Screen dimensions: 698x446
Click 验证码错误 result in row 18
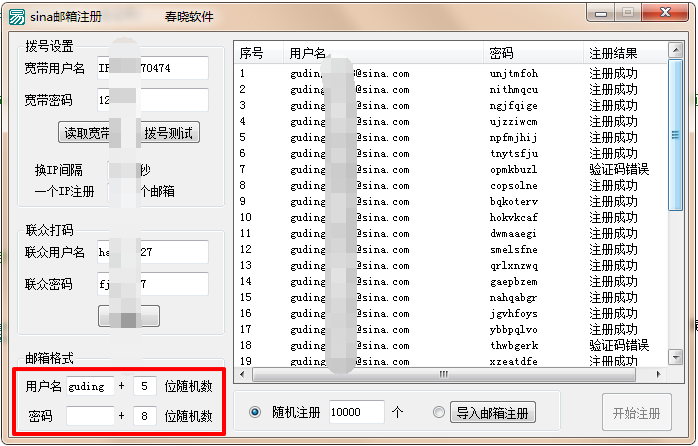(619, 345)
